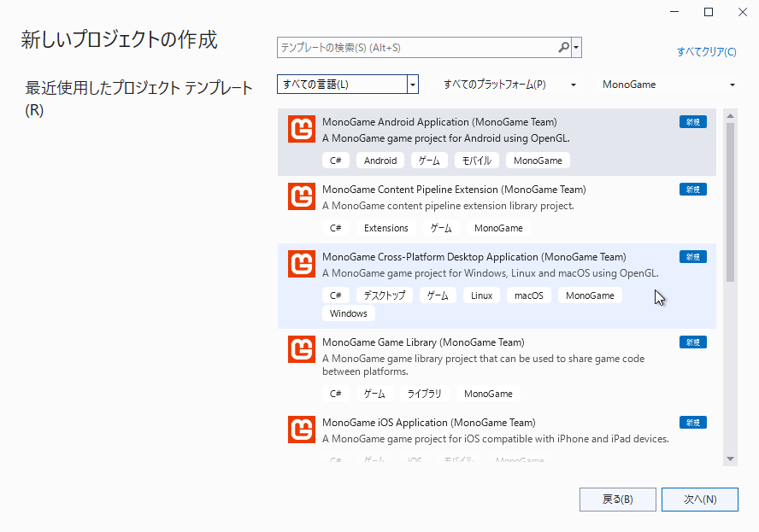759x532 pixels.
Task: Click the "MonoGame" tag on Cross-Platform template
Action: pos(590,295)
